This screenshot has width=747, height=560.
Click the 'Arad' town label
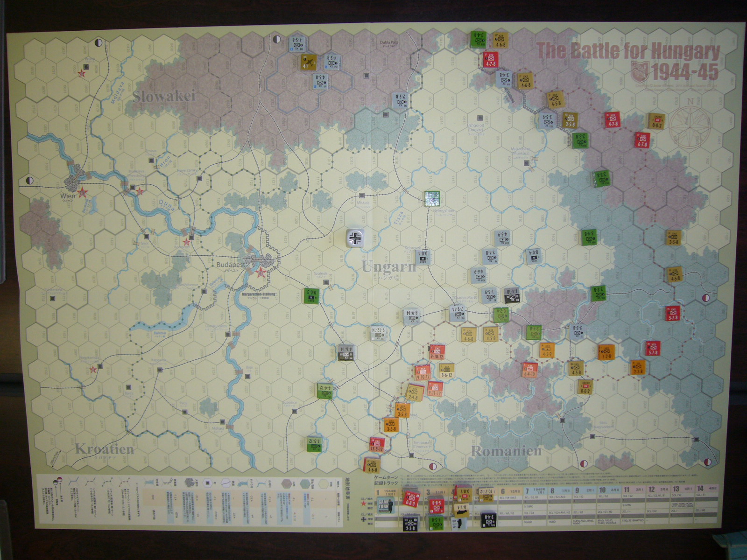(414, 415)
